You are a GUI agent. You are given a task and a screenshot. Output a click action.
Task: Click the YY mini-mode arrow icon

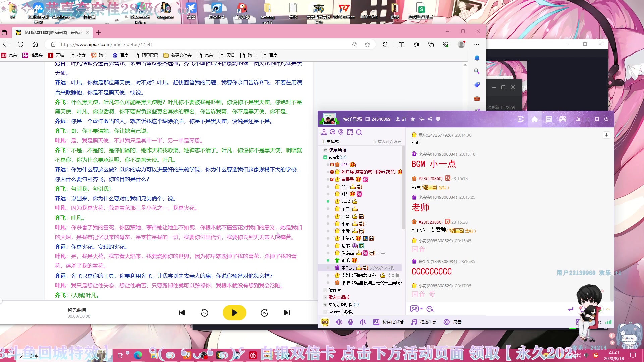click(578, 119)
